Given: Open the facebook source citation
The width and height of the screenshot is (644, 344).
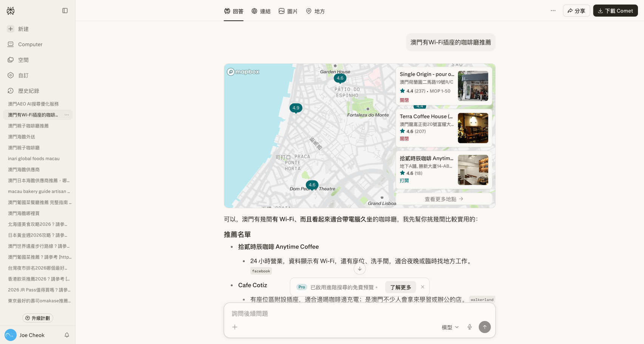Looking at the screenshot, I should point(261,271).
